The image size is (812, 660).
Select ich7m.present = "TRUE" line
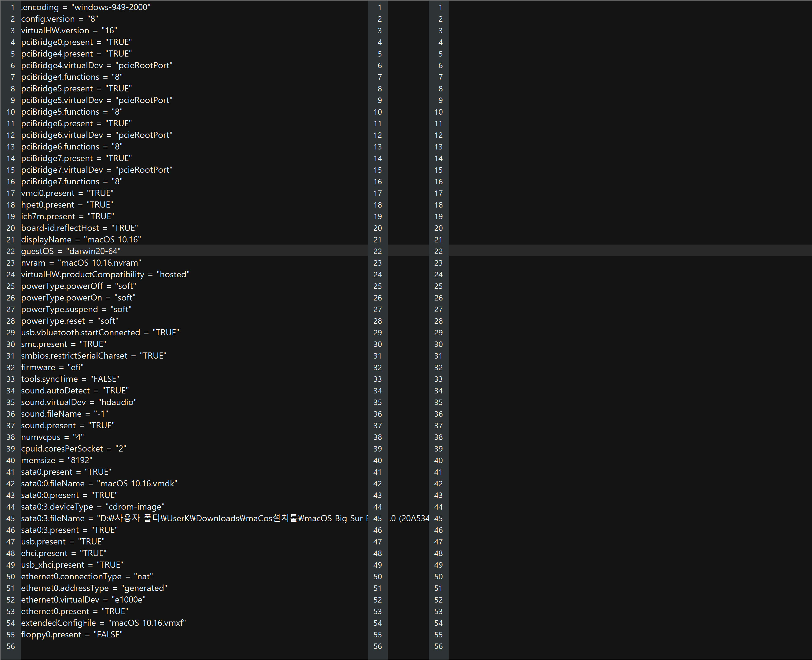(68, 216)
